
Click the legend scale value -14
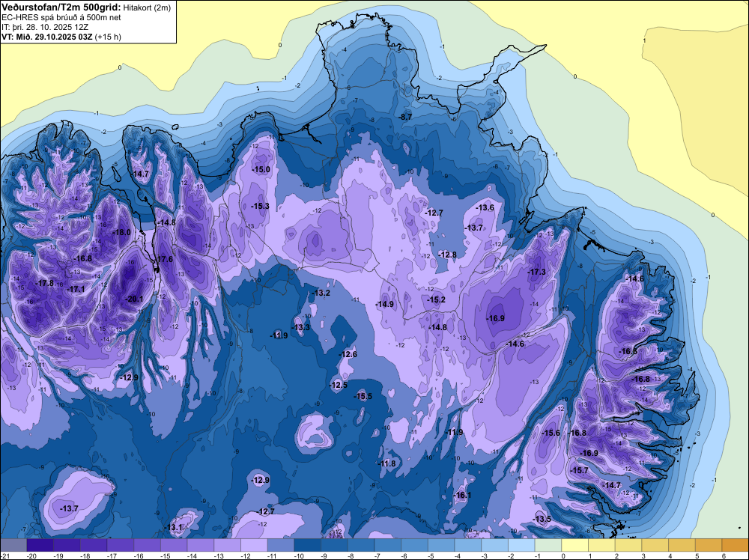click(x=192, y=556)
